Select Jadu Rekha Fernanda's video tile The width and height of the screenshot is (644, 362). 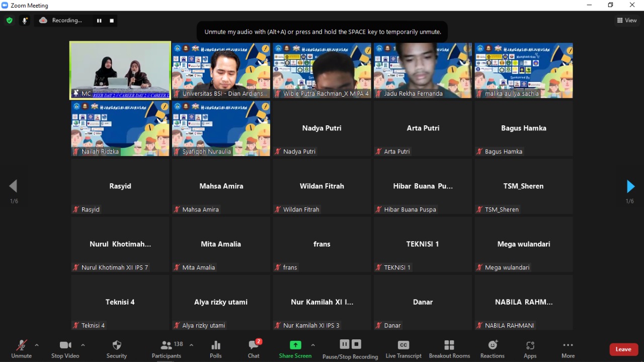[423, 70]
